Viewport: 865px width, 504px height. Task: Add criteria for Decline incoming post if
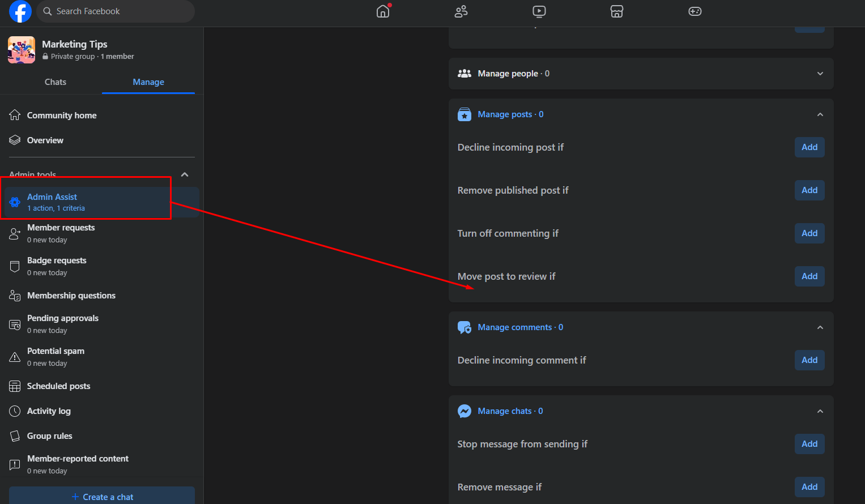click(x=809, y=147)
